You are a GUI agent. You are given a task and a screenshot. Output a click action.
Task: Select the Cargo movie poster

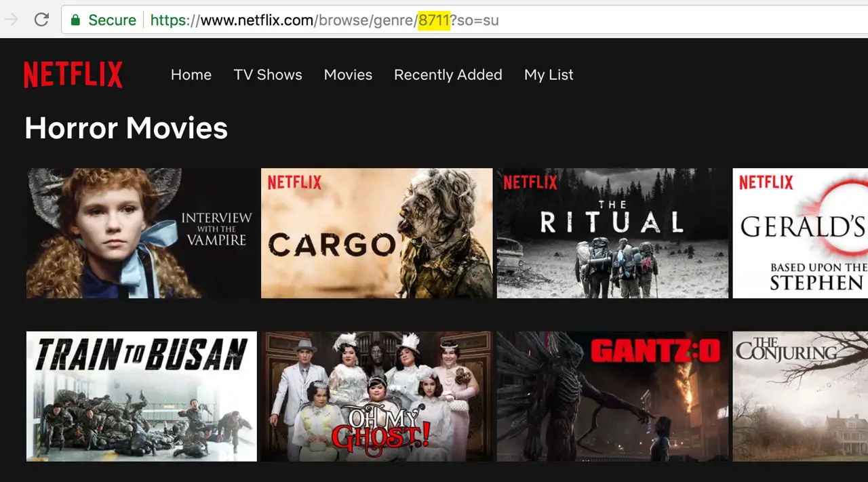[377, 233]
